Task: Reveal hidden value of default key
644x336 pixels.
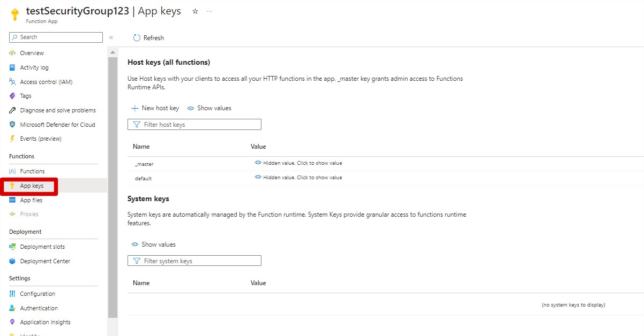Action: pyautogui.click(x=298, y=178)
